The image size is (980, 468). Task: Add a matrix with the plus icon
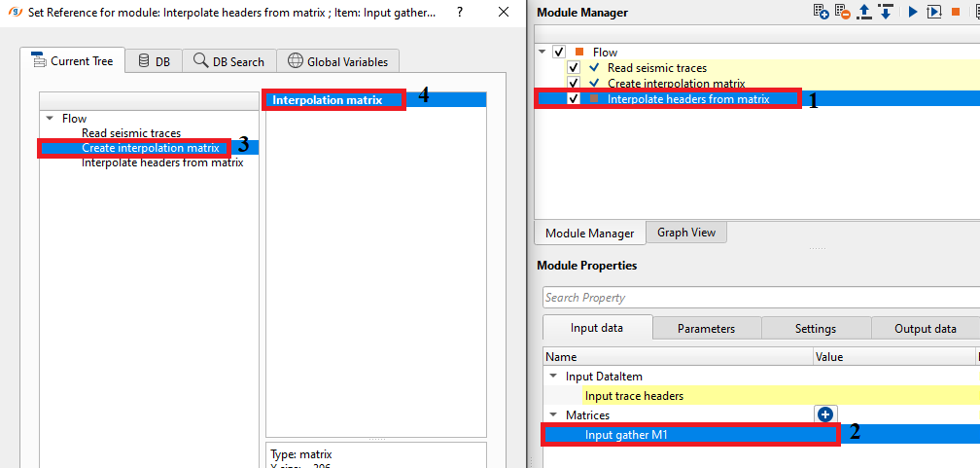coord(826,414)
